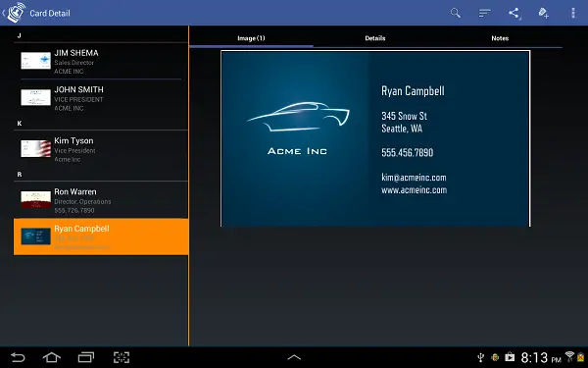Tap the Ryan Campbell business card image

[375, 138]
